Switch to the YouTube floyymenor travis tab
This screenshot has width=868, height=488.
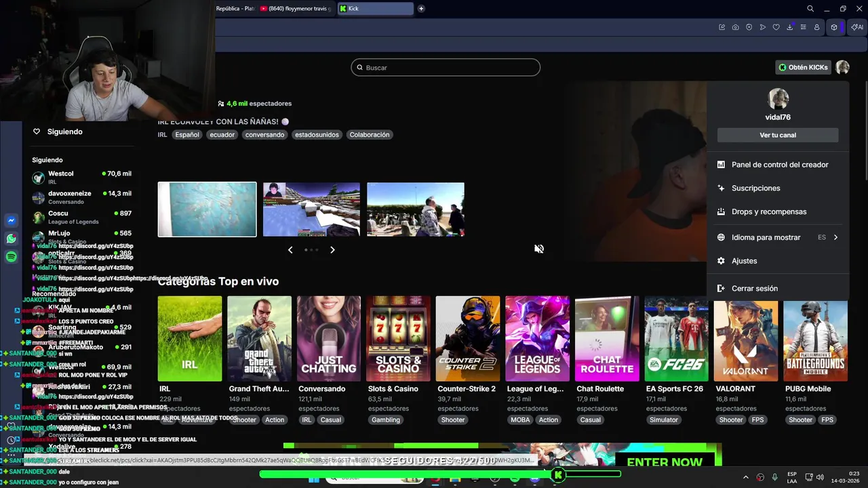click(296, 9)
